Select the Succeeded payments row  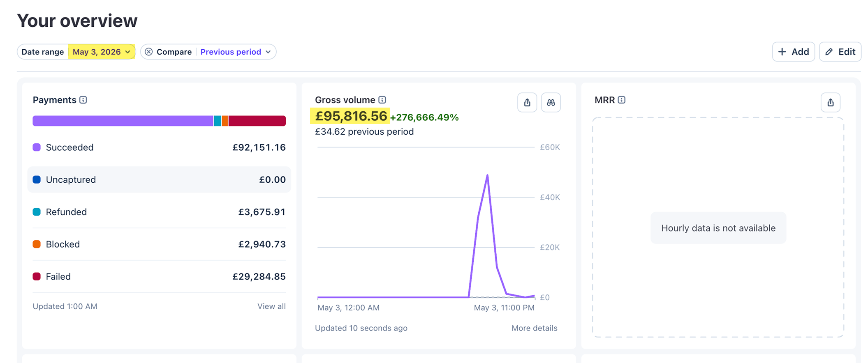point(159,147)
